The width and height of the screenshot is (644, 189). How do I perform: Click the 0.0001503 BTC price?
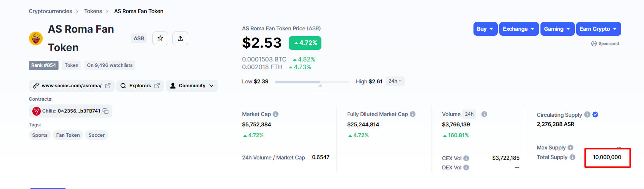(x=264, y=59)
